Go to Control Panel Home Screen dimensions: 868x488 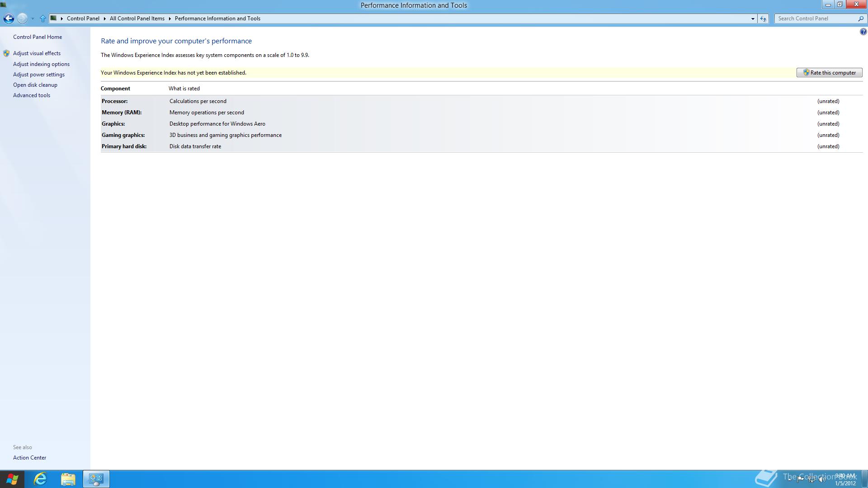tap(38, 37)
